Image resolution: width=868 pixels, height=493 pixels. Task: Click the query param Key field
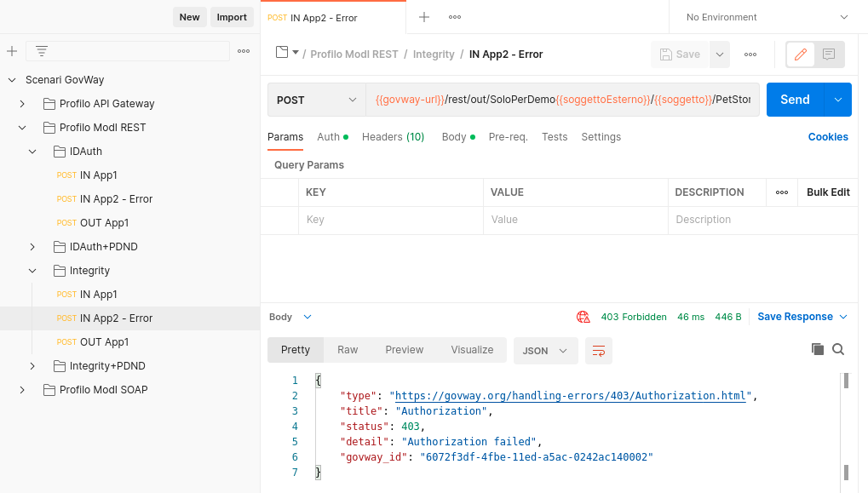pyautogui.click(x=391, y=220)
